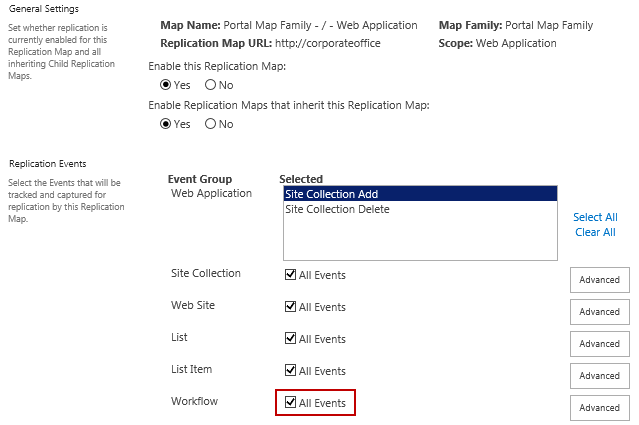This screenshot has height=425, width=639.
Task: Open Advanced settings for Workflow events
Action: click(599, 408)
